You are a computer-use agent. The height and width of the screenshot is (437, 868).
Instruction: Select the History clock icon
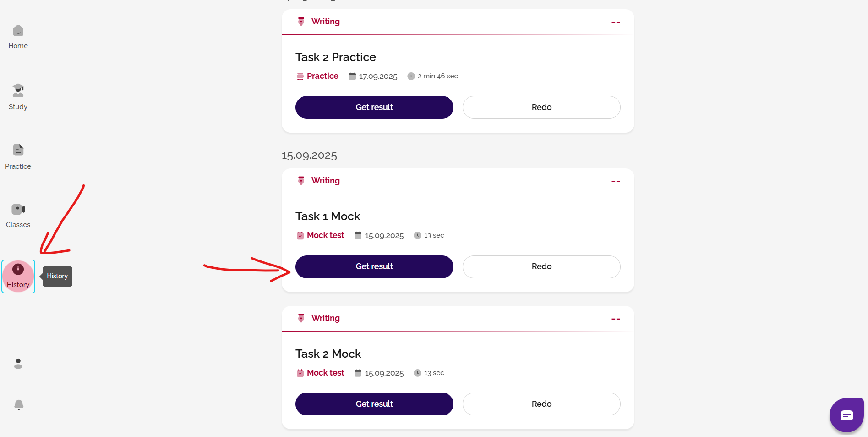click(x=18, y=269)
